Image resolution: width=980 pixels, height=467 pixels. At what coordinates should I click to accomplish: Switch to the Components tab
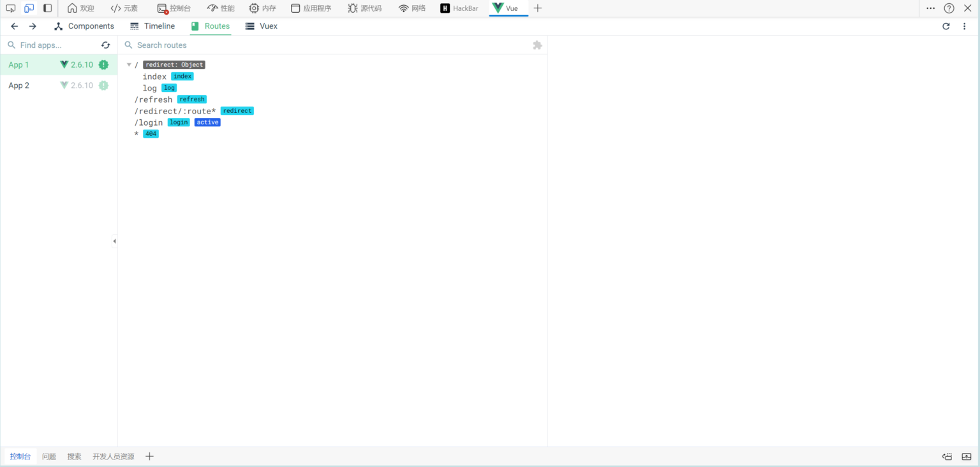coord(84,26)
